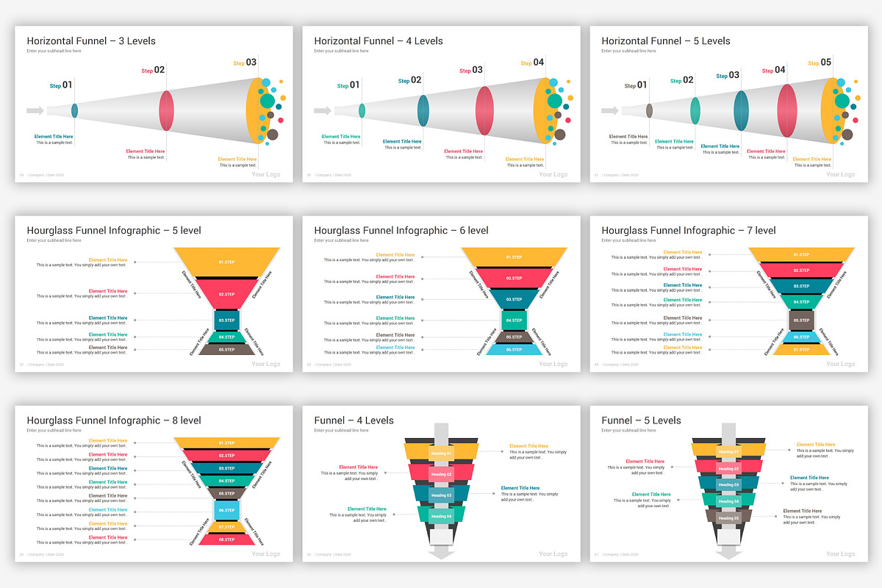
Task: Click yellow '01.STEP' band in Hourglass 5 level
Action: (226, 261)
